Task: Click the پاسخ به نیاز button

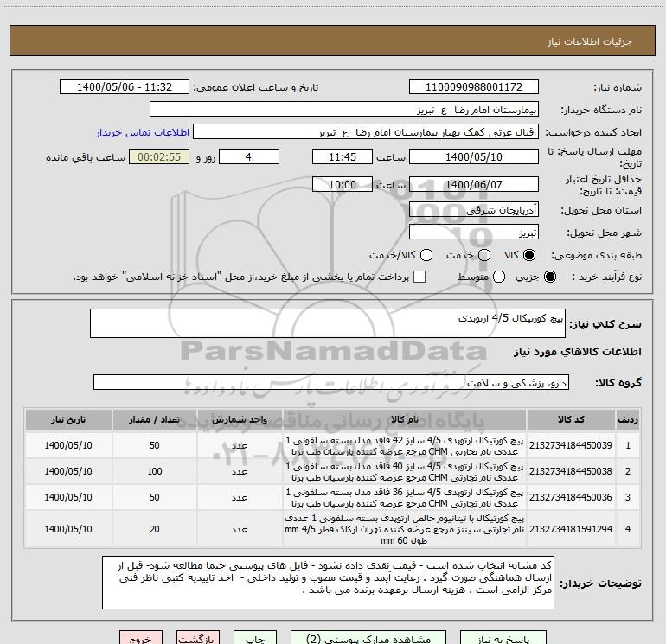Action: 503,639
